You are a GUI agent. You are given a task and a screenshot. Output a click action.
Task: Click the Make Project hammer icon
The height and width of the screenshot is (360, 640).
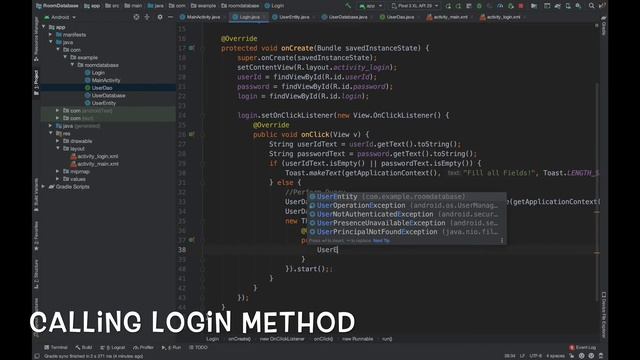tap(348, 6)
